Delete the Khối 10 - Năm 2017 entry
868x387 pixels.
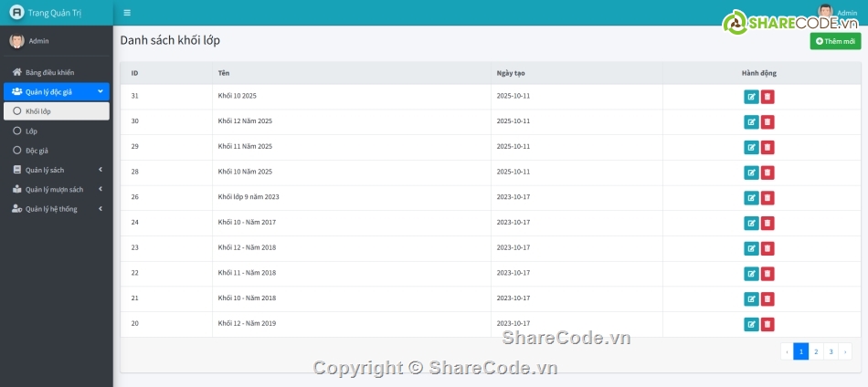(x=767, y=223)
